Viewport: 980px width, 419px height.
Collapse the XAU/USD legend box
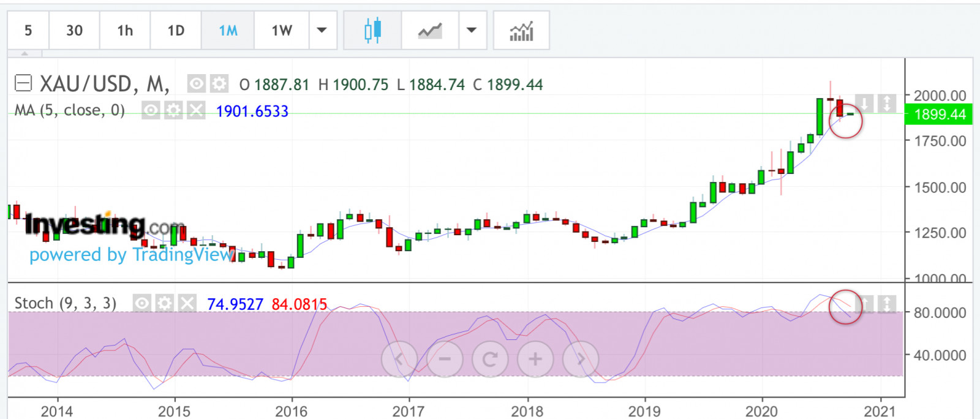point(23,83)
